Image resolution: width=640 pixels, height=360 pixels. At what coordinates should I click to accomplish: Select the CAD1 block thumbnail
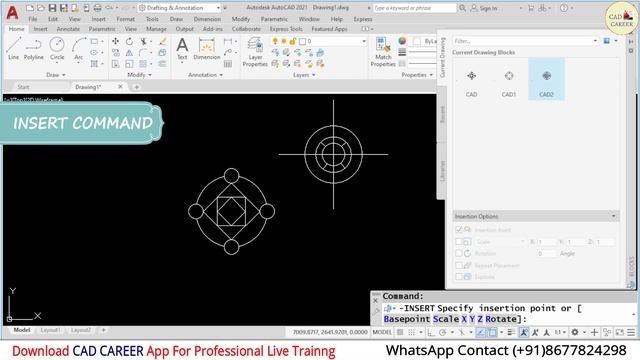509,80
